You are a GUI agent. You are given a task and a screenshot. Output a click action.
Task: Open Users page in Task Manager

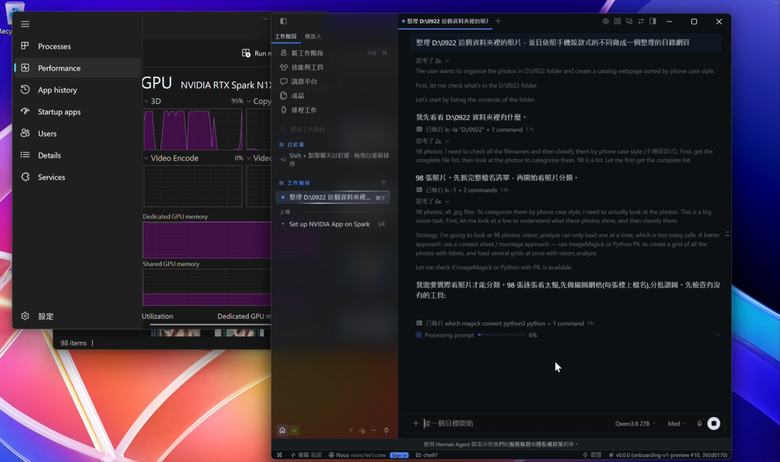point(77,134)
